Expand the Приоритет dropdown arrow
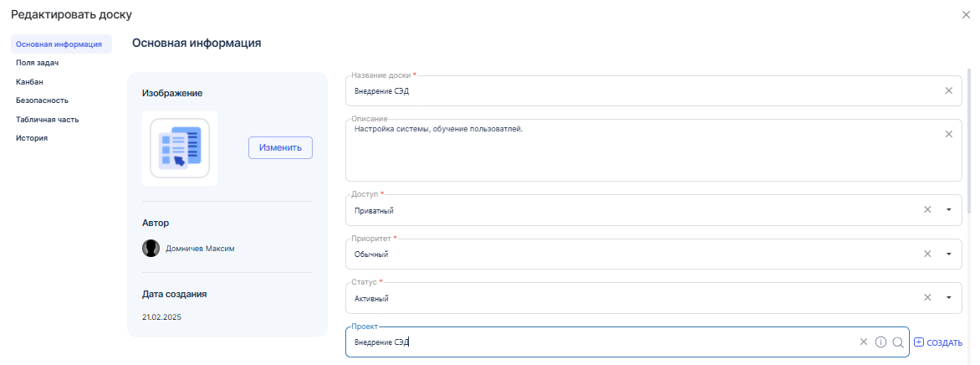Viewport: 980px width, 365px height. (948, 254)
